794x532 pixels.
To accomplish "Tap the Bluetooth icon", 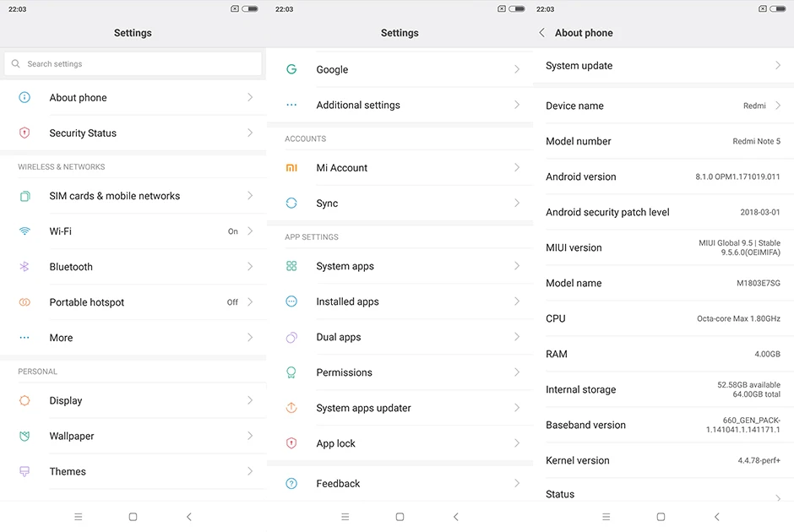I will (24, 266).
